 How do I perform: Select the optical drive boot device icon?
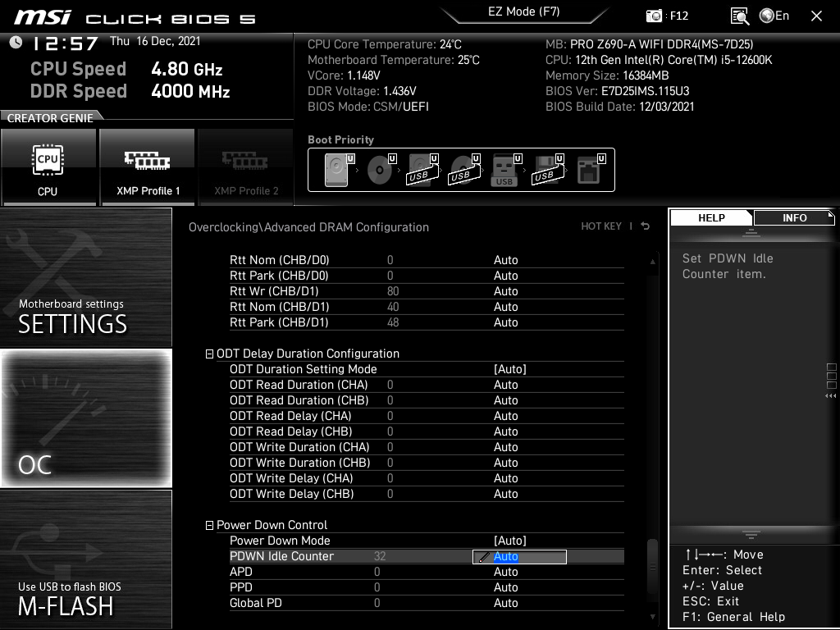pos(381,170)
